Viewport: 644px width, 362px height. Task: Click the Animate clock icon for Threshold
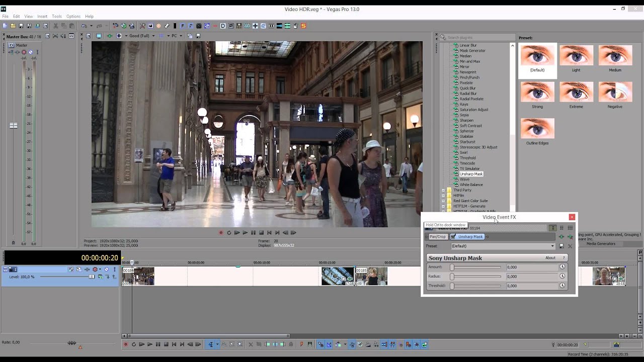(x=562, y=286)
